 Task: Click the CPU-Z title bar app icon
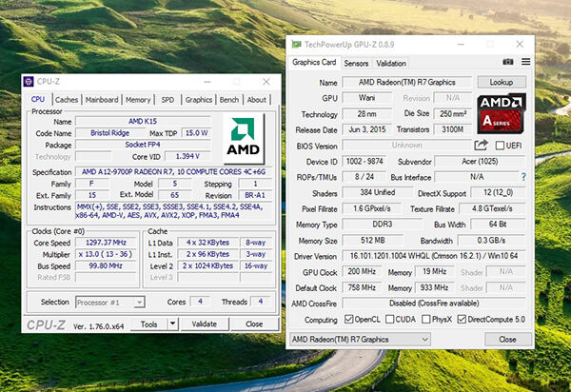pos(29,82)
